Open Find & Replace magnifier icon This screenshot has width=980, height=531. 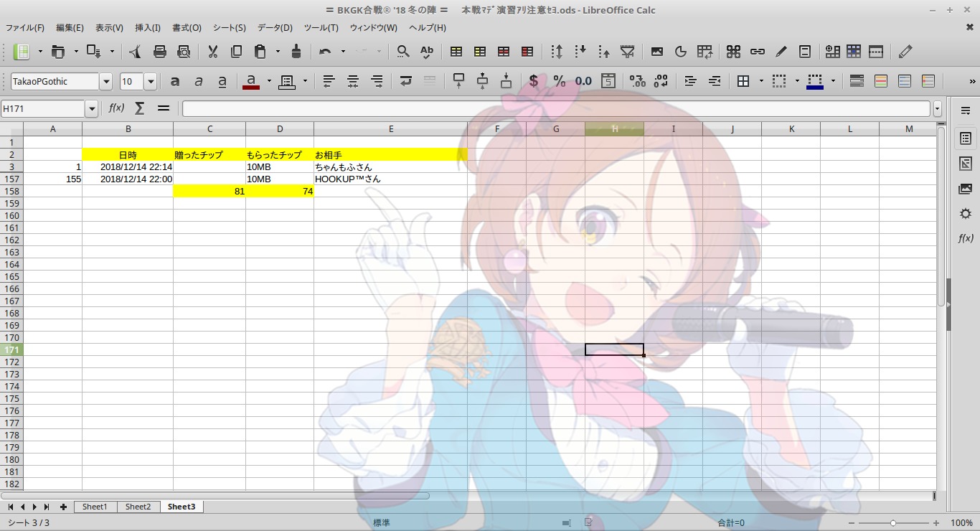pos(403,52)
